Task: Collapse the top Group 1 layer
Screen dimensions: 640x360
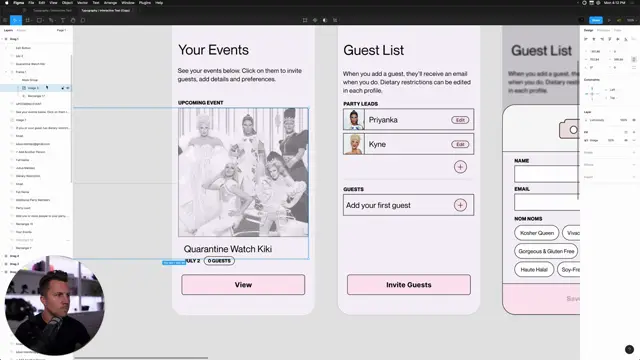Action: [x=2, y=39]
